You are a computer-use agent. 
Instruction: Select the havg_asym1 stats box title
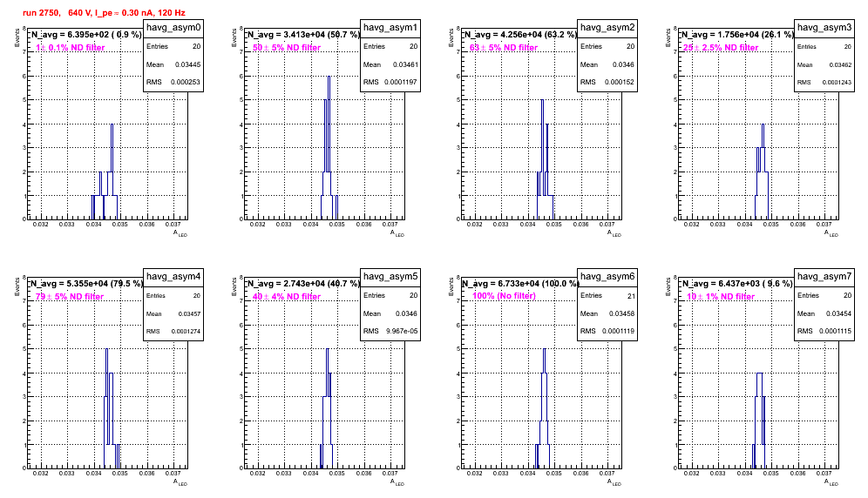(x=390, y=28)
